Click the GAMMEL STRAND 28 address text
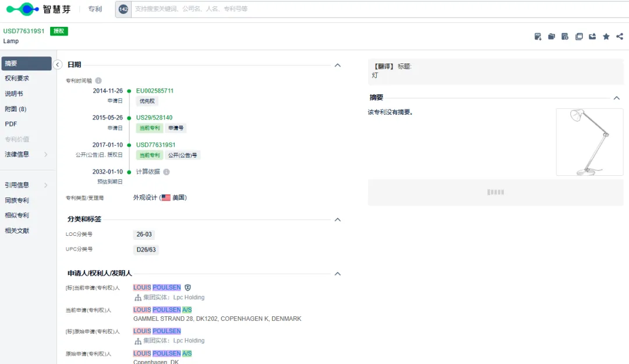The image size is (629, 364). [217, 319]
